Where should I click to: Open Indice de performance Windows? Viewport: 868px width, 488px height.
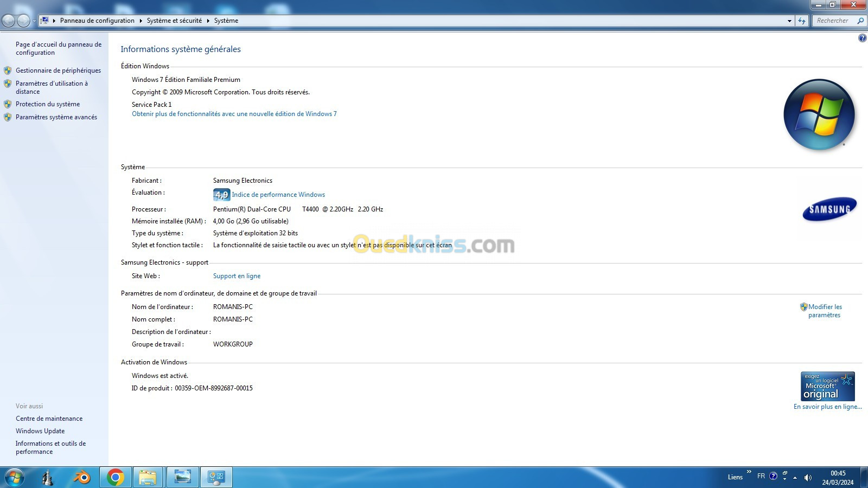[x=278, y=195]
